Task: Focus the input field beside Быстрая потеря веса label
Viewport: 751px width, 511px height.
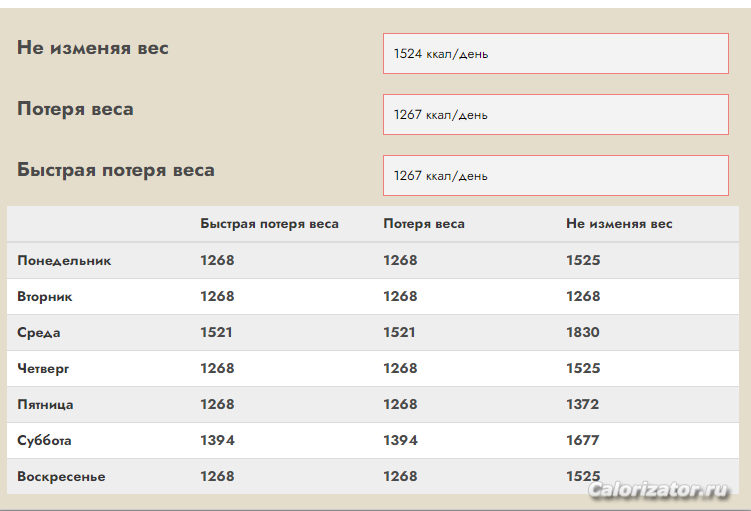Action: point(555,175)
